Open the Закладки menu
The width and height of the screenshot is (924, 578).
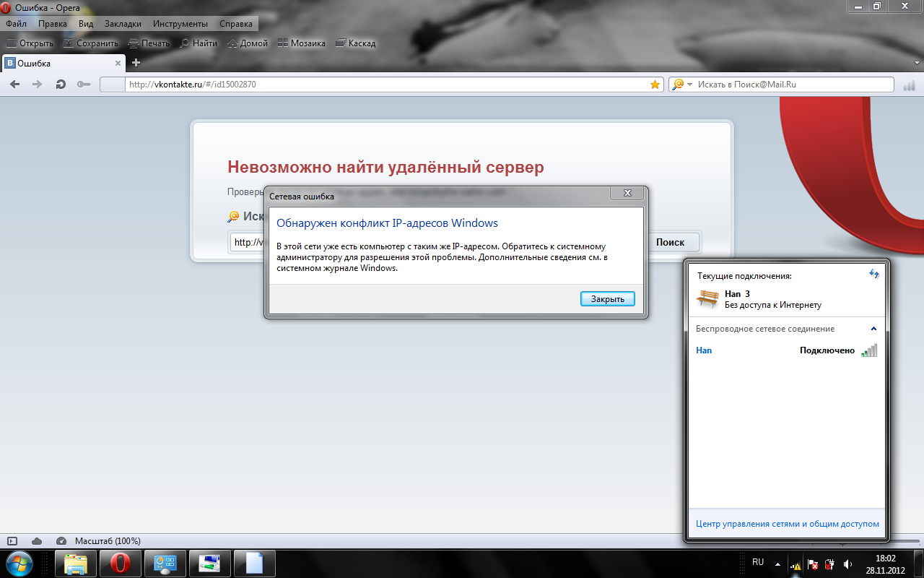[x=123, y=24]
